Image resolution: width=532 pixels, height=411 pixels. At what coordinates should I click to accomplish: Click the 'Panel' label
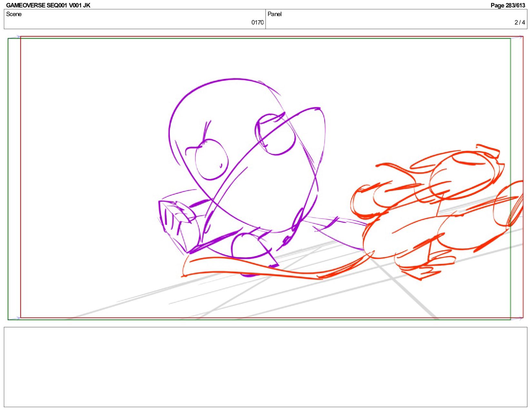click(274, 14)
